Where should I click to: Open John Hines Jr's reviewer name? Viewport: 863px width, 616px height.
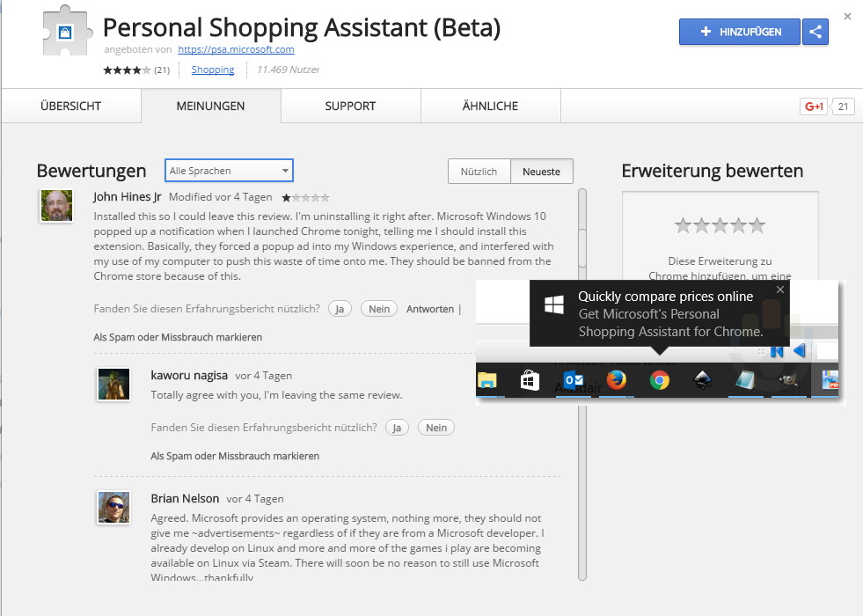point(128,196)
